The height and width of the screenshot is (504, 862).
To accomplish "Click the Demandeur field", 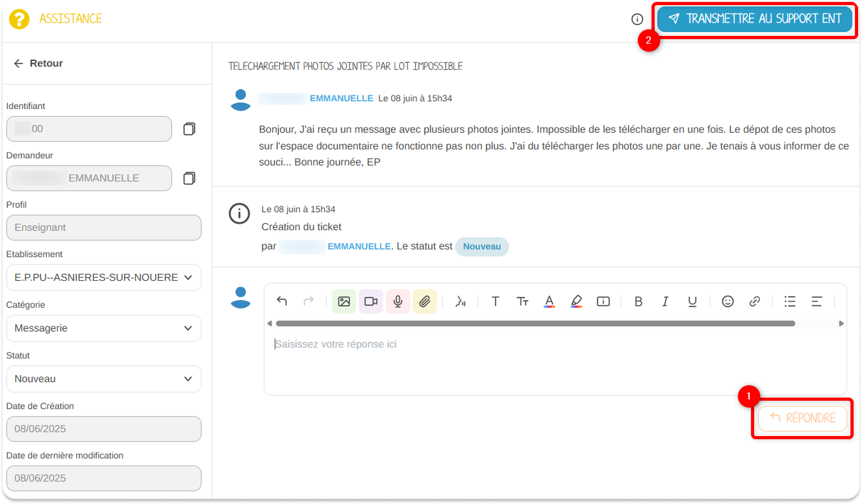I will 89,178.
